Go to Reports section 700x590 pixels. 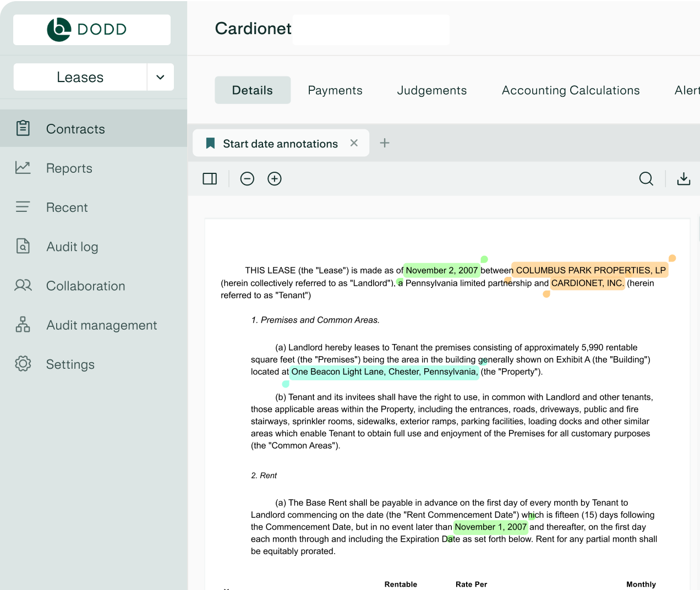(x=69, y=168)
